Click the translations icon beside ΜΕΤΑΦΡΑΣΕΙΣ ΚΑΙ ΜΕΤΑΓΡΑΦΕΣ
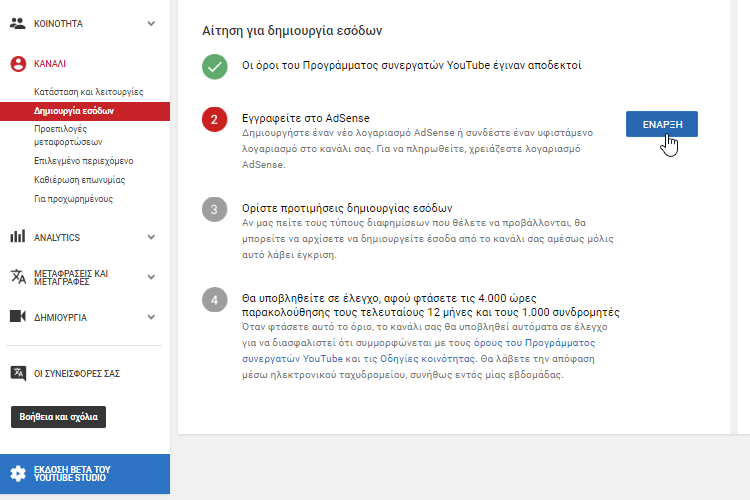Screen dimensions: 750x500 click(x=18, y=277)
